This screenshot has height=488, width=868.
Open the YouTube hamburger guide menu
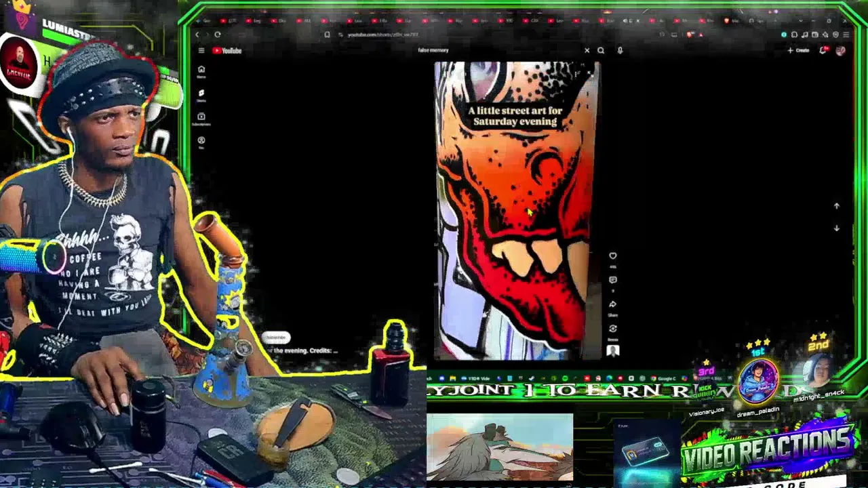(x=201, y=50)
